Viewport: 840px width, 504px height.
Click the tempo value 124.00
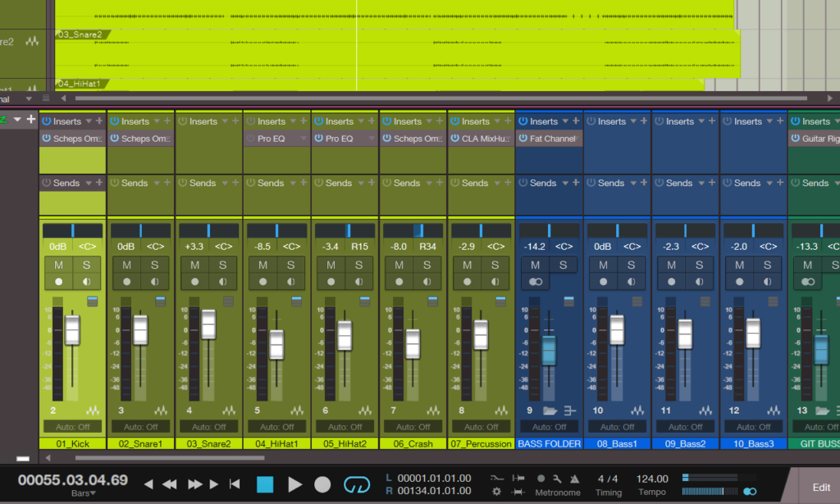coord(652,479)
